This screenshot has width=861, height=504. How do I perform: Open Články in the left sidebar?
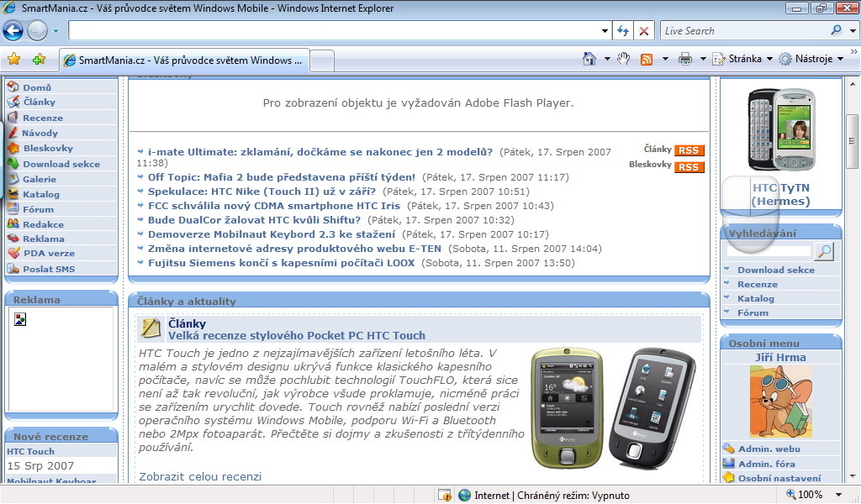39,102
